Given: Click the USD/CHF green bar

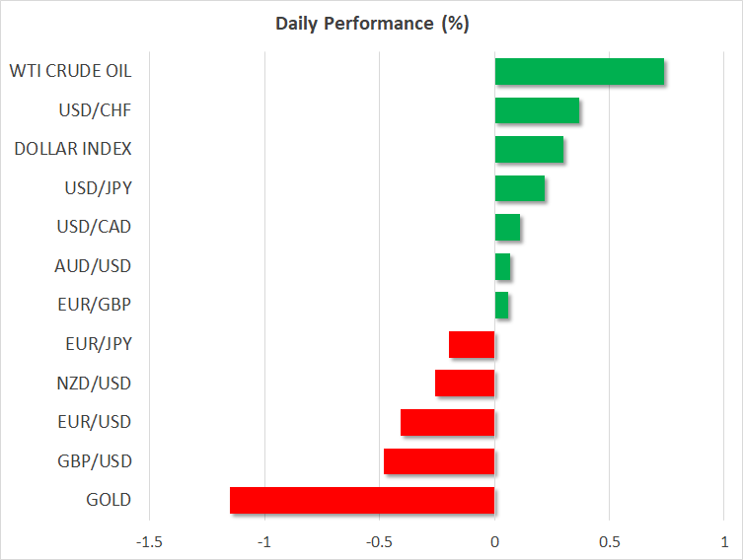Looking at the screenshot, I should click(537, 110).
